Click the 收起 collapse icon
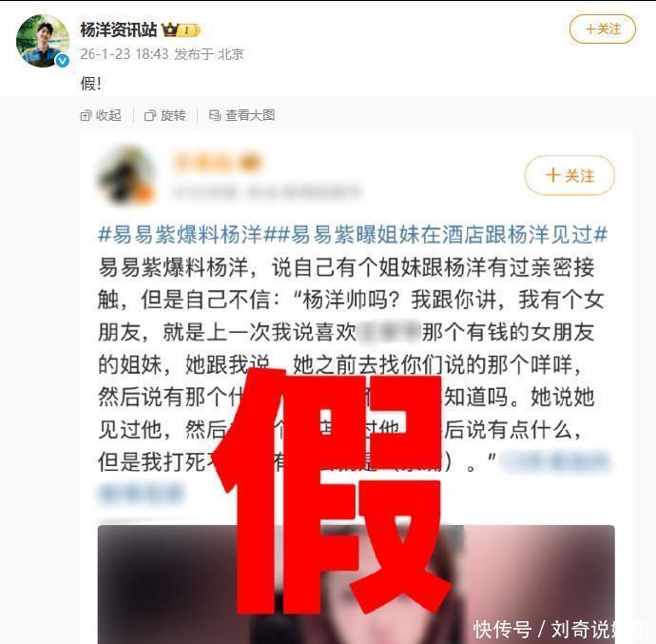This screenshot has height=644, width=656. [86, 115]
